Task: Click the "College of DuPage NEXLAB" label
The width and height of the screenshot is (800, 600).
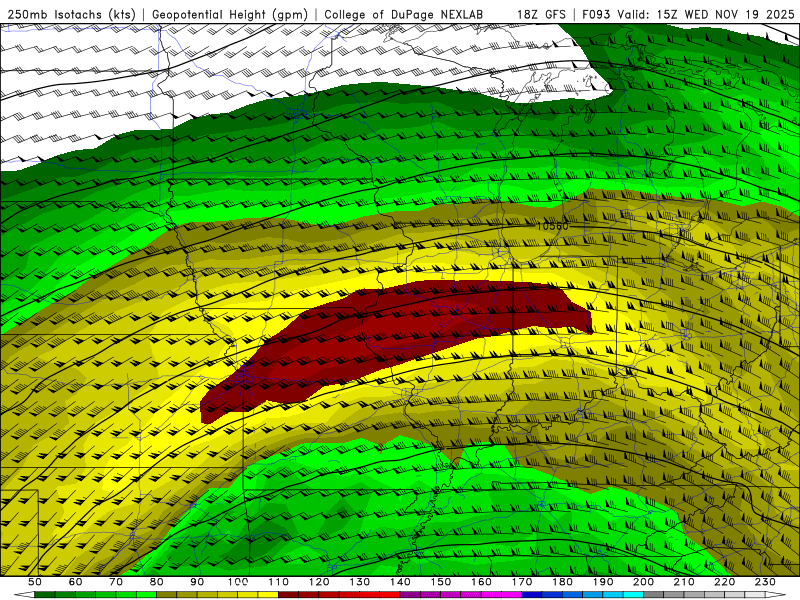Action: (404, 15)
